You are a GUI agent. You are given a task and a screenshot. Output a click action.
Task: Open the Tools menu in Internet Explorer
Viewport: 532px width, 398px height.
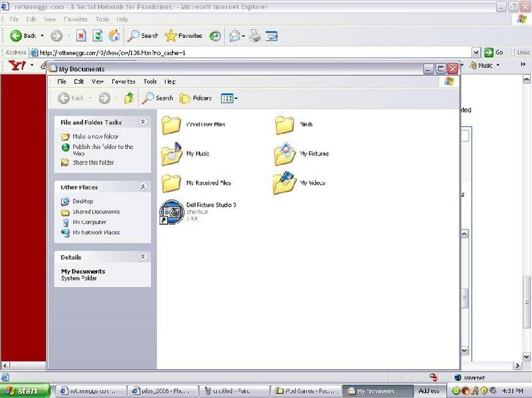(102, 19)
